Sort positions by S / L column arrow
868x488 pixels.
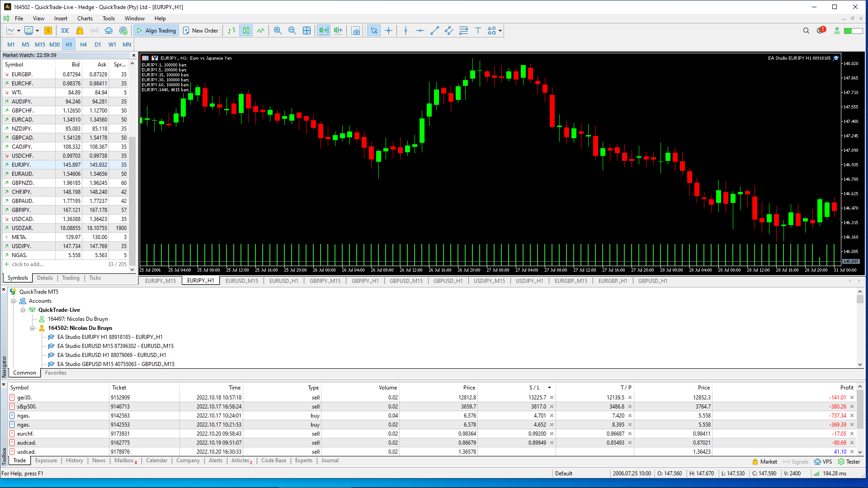(549, 388)
